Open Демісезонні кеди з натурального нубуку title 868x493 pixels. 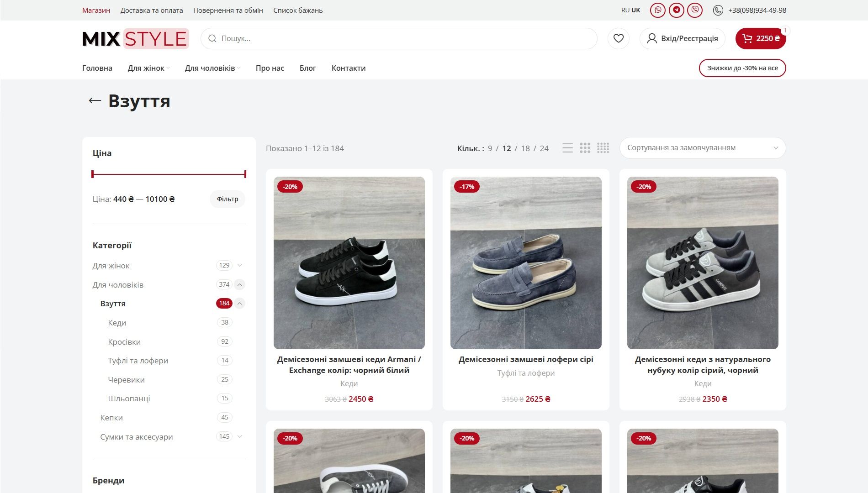point(703,365)
